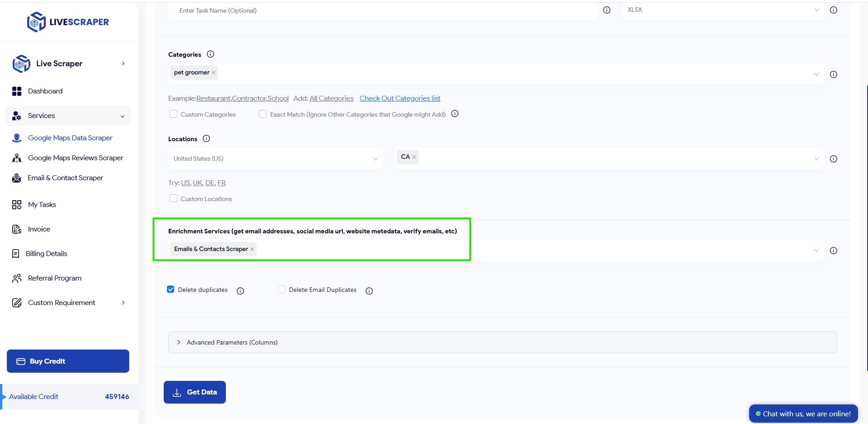
Task: Click info icon beside Delete Email Duplicates
Action: point(369,291)
